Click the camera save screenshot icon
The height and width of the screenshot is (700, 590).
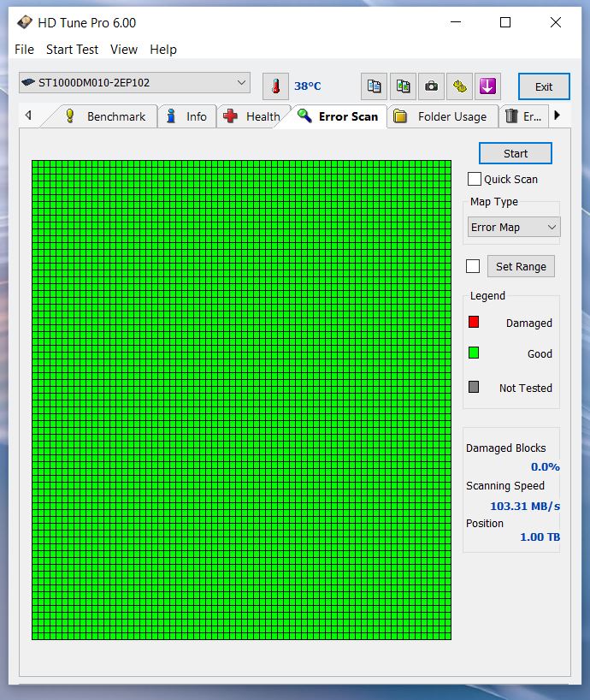pos(432,86)
